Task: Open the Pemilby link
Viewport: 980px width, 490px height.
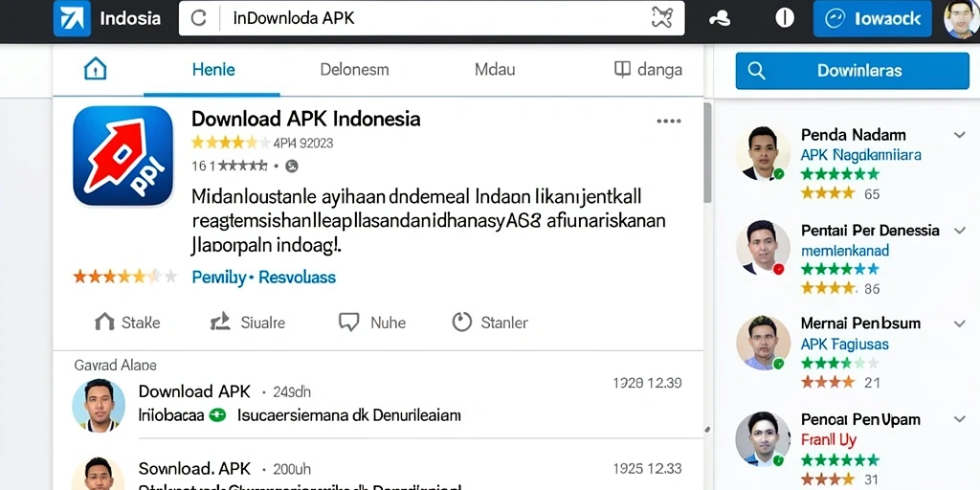Action: (219, 278)
